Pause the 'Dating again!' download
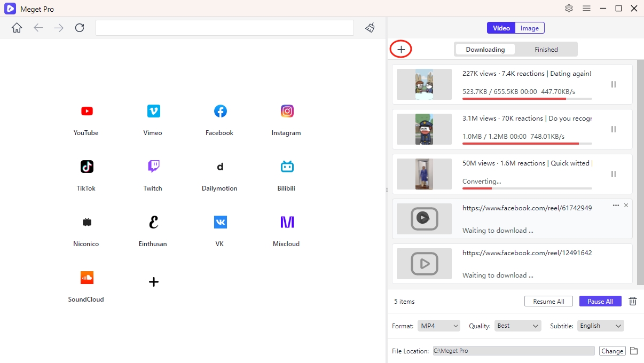 coord(614,84)
